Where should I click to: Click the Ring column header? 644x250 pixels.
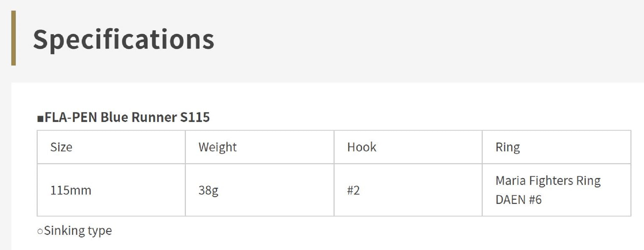507,147
